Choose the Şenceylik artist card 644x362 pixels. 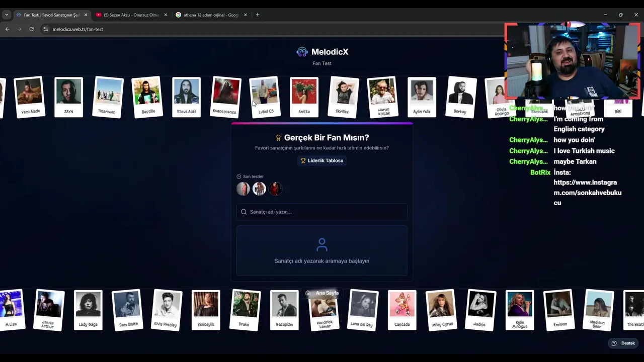pyautogui.click(x=206, y=310)
